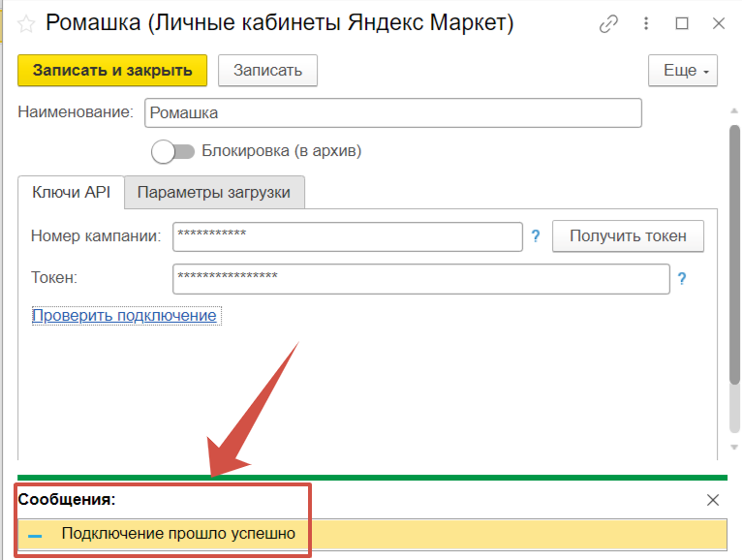Expand the Еще dropdown menu
This screenshot has height=560, width=742.
coord(682,71)
